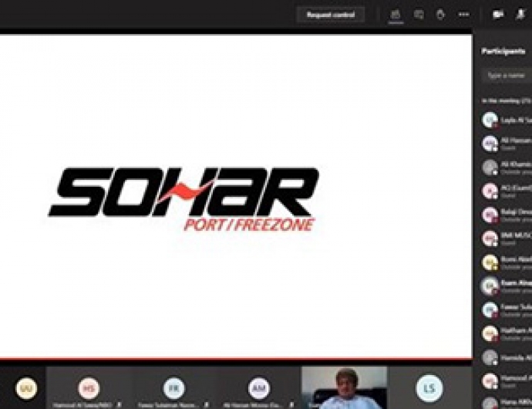Click the live video participant tile
532x409 pixels.
point(344,388)
